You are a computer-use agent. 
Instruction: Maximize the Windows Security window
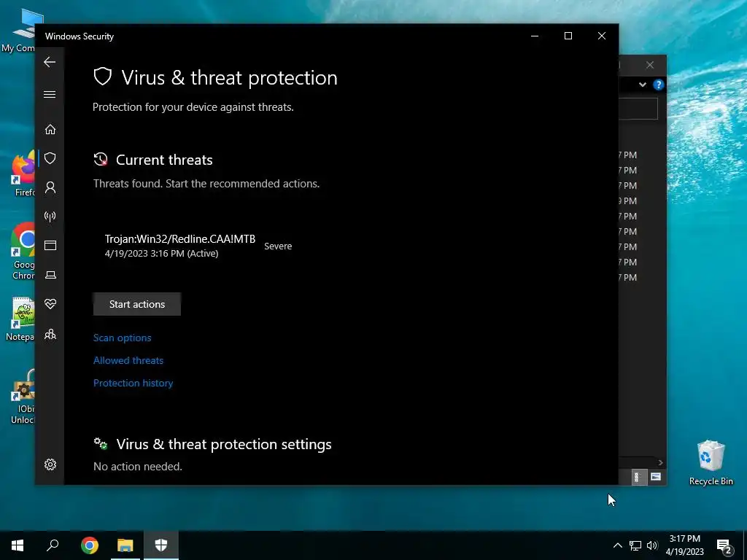[568, 36]
